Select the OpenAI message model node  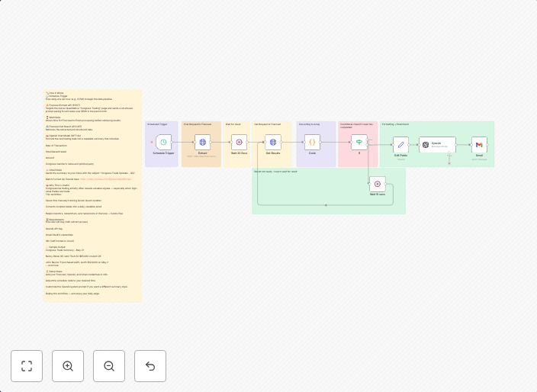(437, 145)
